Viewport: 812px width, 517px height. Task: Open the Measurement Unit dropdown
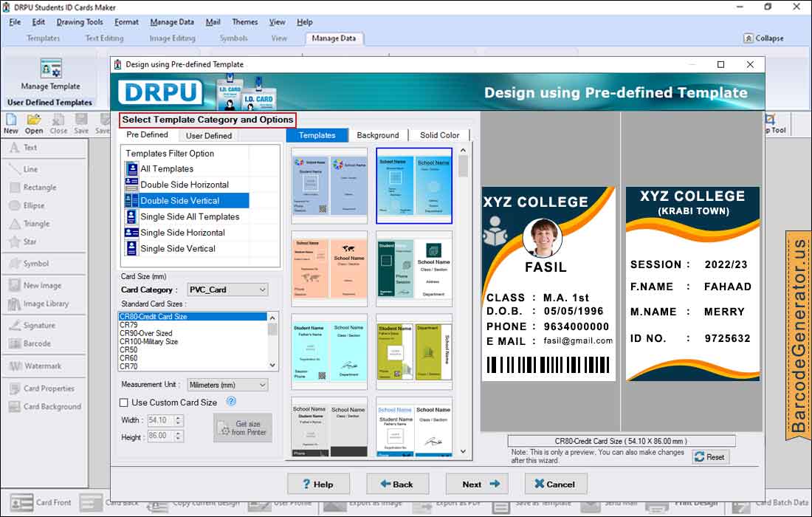227,385
